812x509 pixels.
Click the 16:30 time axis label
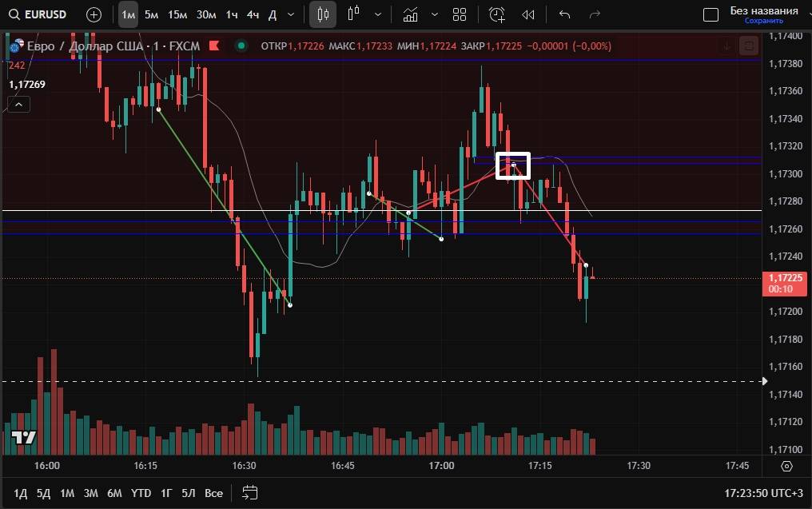coord(244,466)
